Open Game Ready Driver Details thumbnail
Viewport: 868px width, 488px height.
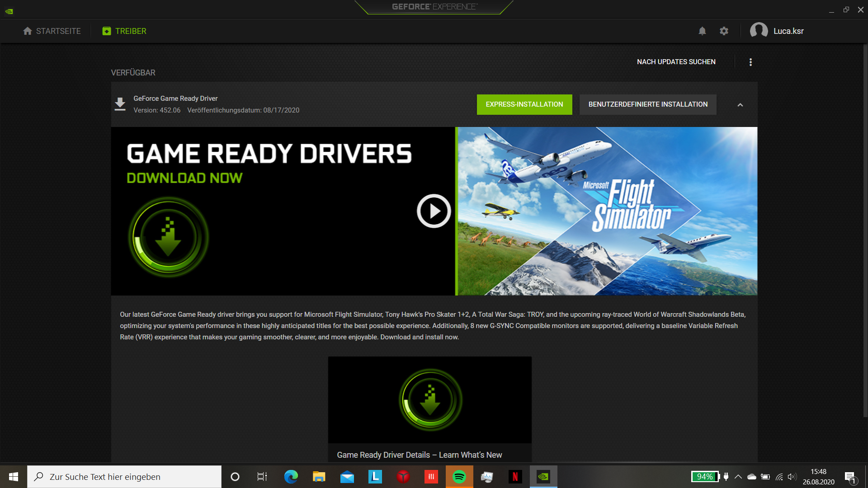430,399
